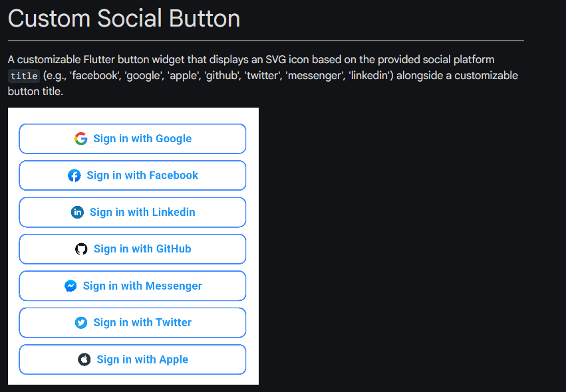The image size is (566, 392).
Task: Click the "Sign in with Apple" button
Action: [x=132, y=359]
